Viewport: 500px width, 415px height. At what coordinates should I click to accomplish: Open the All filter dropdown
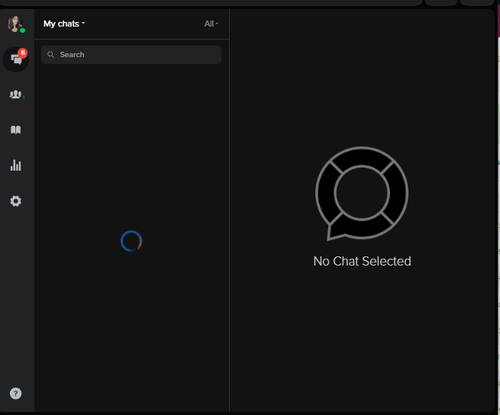pos(211,24)
